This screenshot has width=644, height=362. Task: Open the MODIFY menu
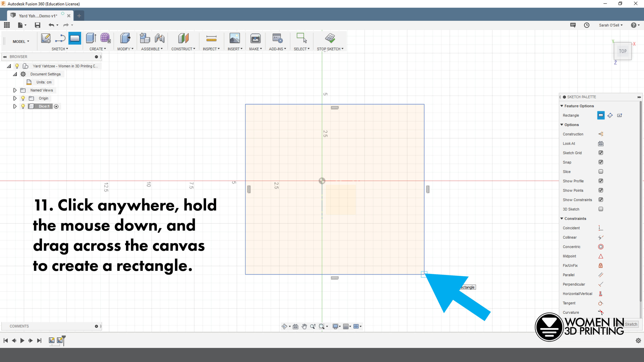point(125,49)
